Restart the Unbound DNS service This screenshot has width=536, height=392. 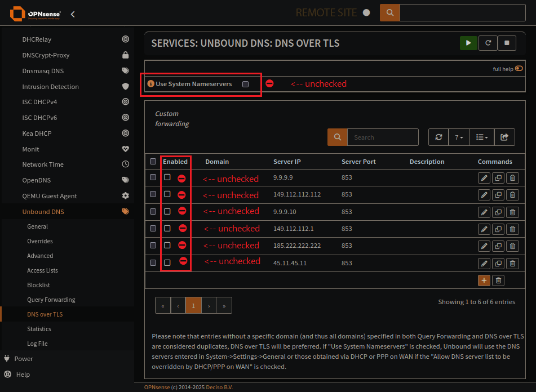pos(488,43)
